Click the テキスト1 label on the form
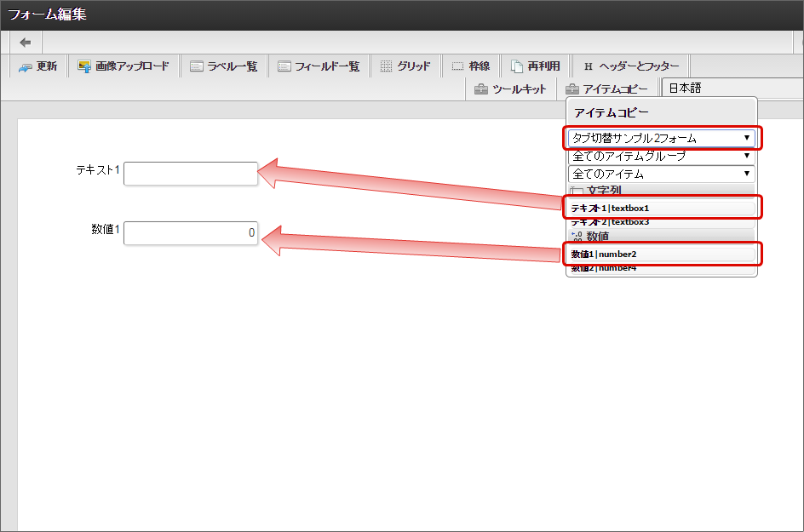 click(x=98, y=169)
